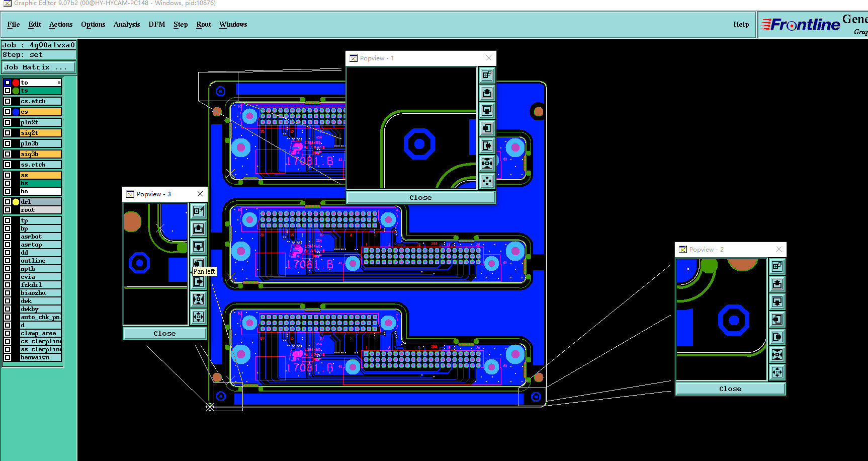The height and width of the screenshot is (461, 868).
Task: Click the yellow color dot of the 'drl' layer
Action: coord(16,202)
